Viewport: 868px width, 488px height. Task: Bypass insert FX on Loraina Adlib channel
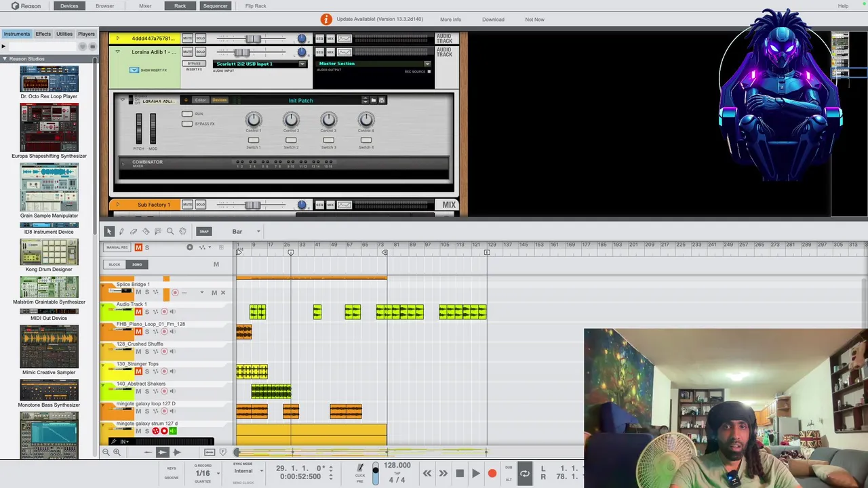click(x=194, y=64)
